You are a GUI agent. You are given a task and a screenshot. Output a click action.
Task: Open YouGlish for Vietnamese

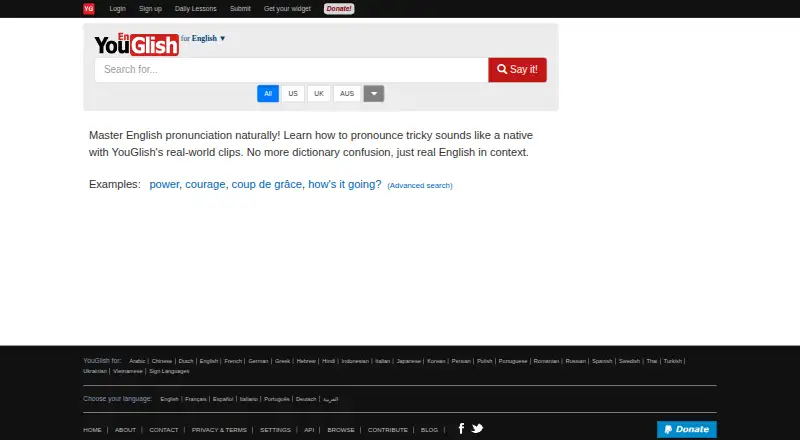pos(128,371)
